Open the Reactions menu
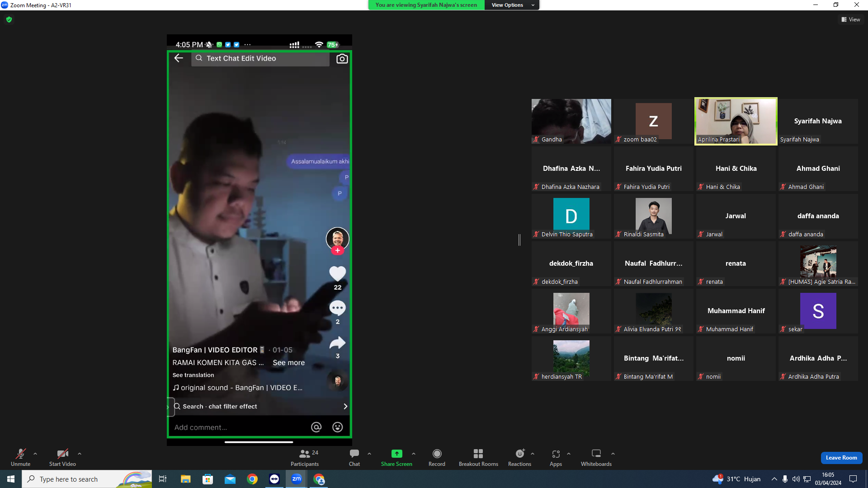 click(519, 457)
